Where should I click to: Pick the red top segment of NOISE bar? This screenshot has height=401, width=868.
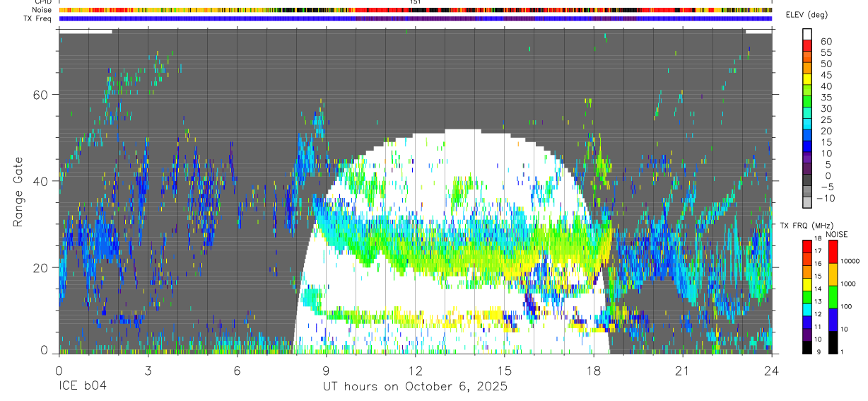click(x=833, y=252)
